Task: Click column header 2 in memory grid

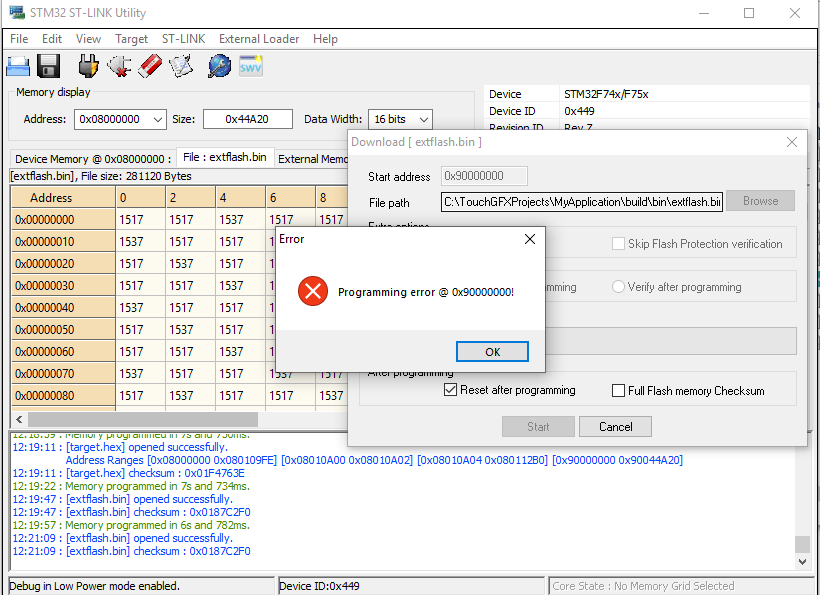Action: [190, 198]
